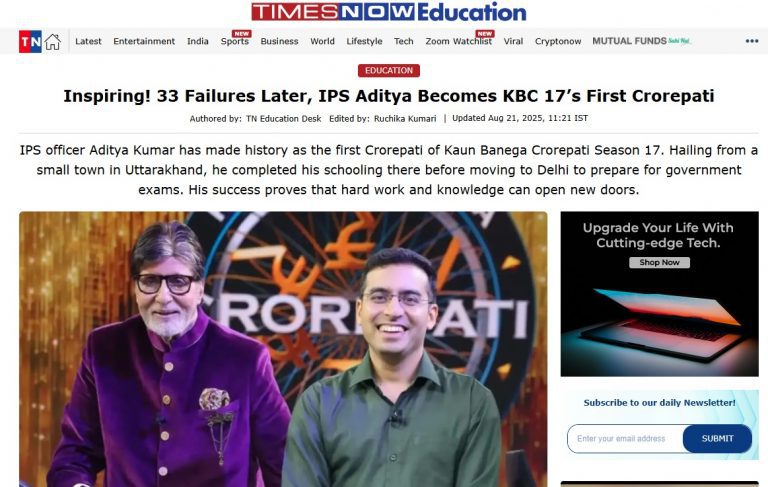Go to the Tech section
This screenshot has width=768, height=487.
point(404,42)
